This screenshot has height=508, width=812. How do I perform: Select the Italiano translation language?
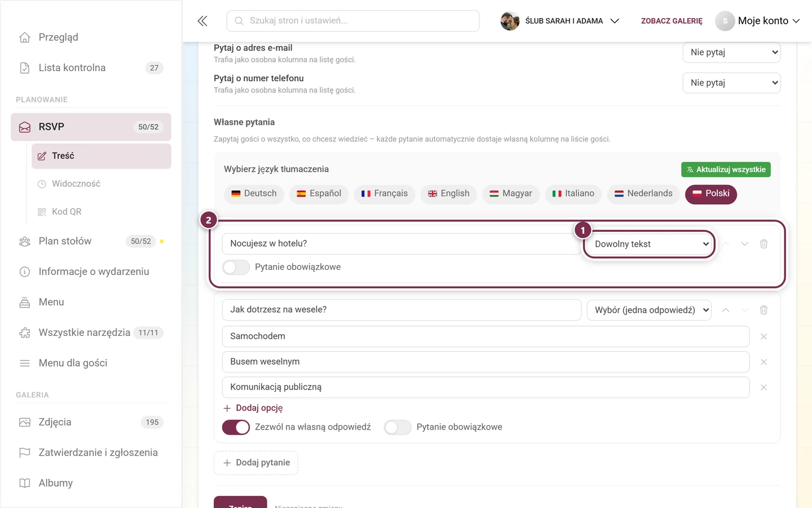[573, 194]
